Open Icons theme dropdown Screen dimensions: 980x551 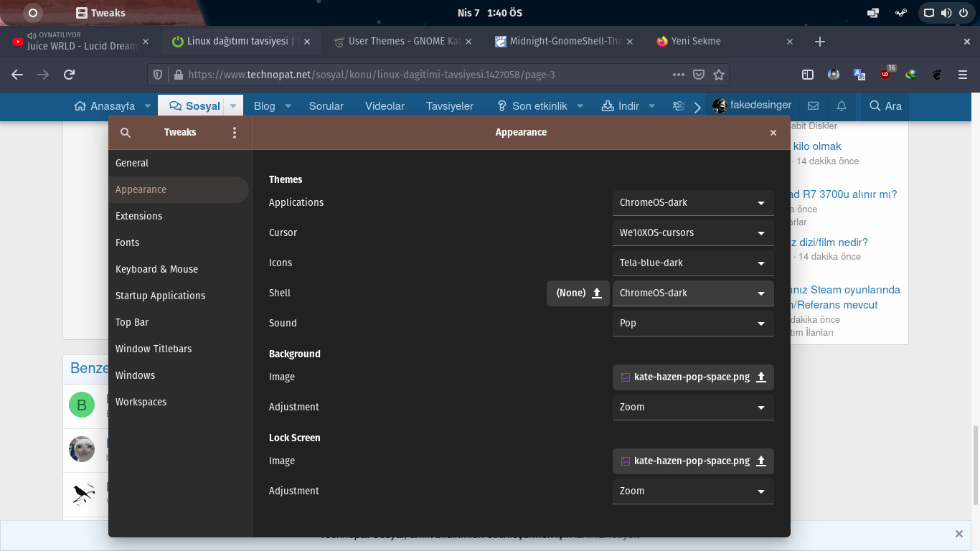click(693, 263)
